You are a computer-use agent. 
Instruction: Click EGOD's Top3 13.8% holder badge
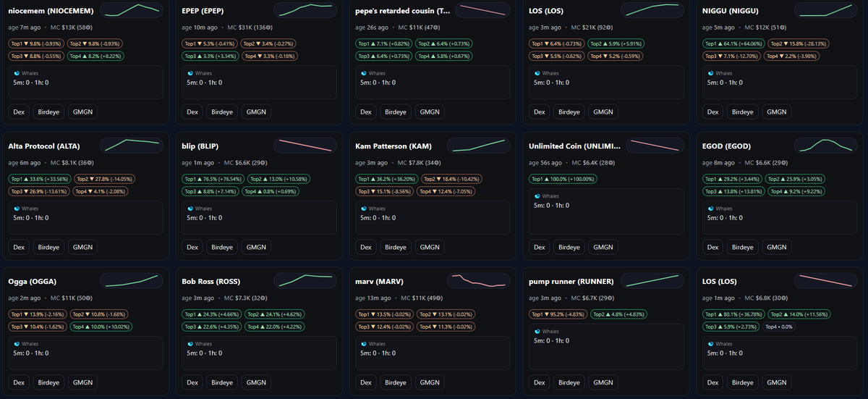[x=733, y=191]
